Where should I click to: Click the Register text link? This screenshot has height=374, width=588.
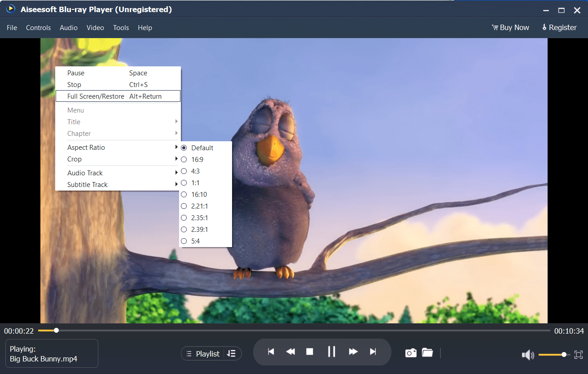[x=563, y=27]
